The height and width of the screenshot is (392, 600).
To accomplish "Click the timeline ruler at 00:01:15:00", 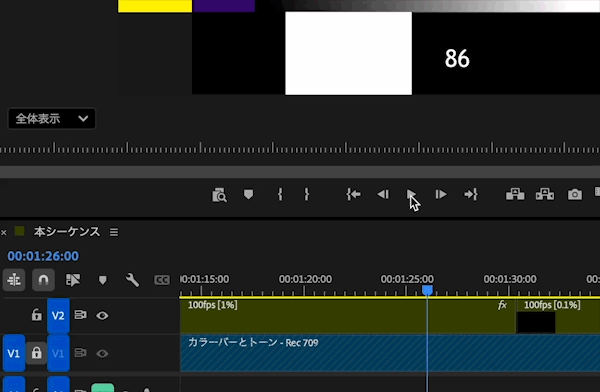I will pos(205,279).
